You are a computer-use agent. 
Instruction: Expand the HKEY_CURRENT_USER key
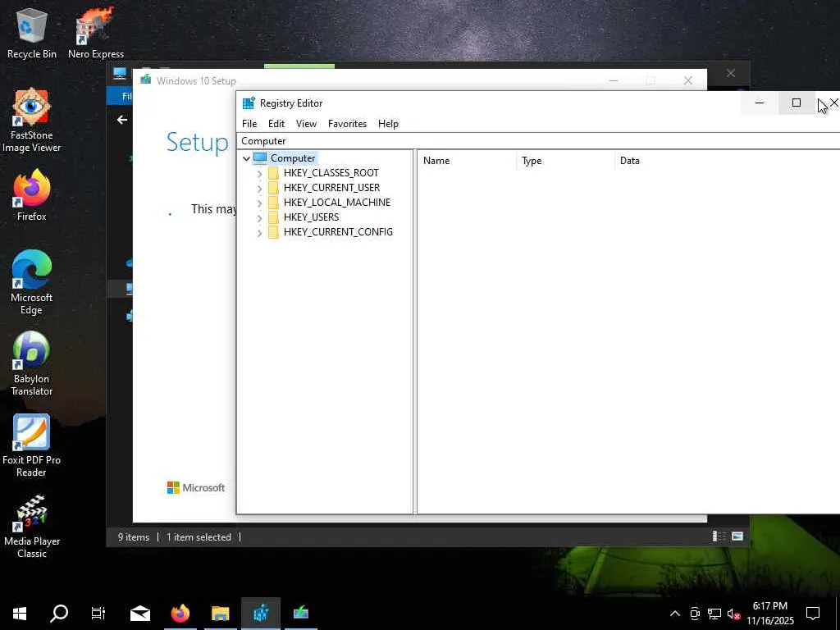(260, 189)
